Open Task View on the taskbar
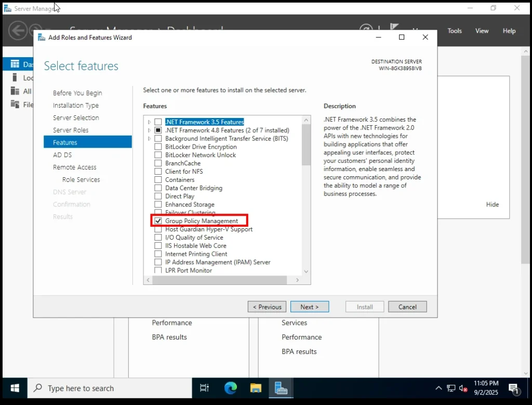The height and width of the screenshot is (405, 532). tap(204, 388)
